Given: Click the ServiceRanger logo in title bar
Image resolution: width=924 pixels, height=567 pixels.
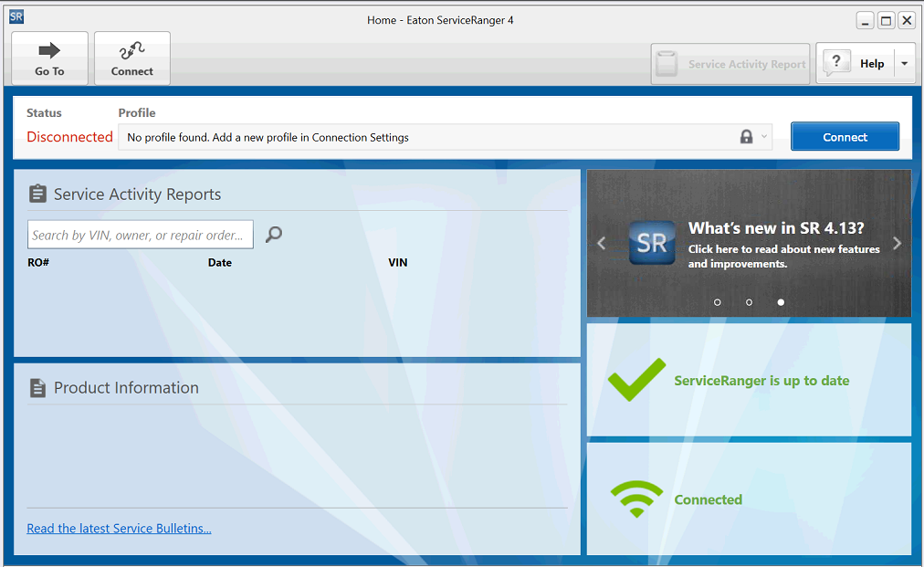Looking at the screenshot, I should pyautogui.click(x=16, y=16).
